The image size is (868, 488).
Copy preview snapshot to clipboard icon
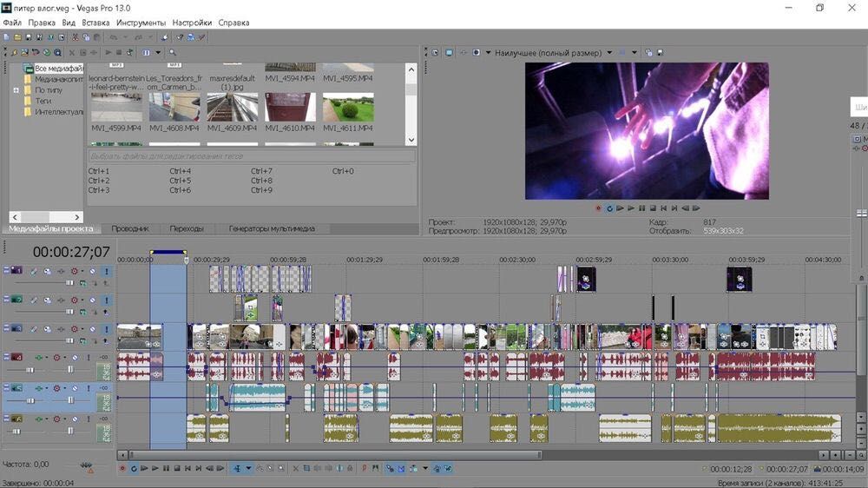coord(648,53)
